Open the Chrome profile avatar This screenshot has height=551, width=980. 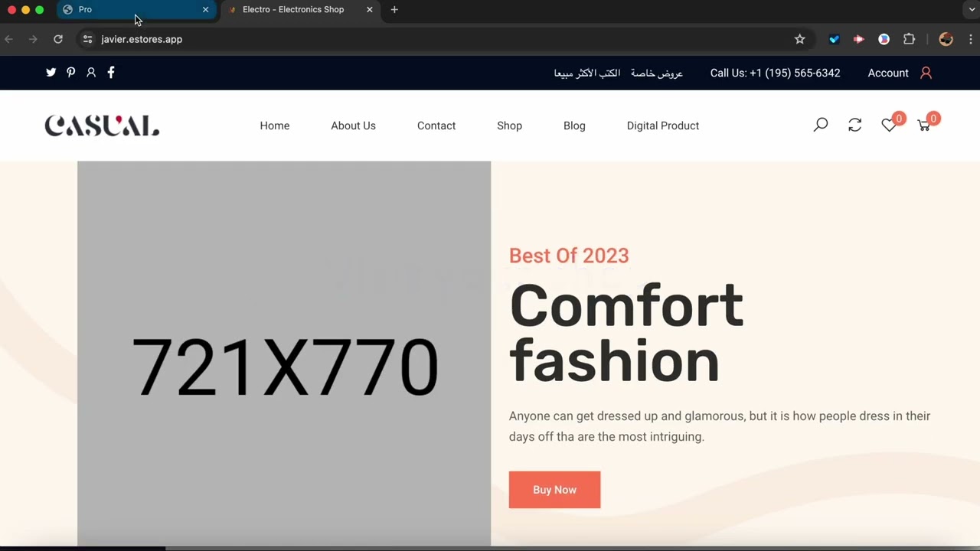click(x=946, y=39)
